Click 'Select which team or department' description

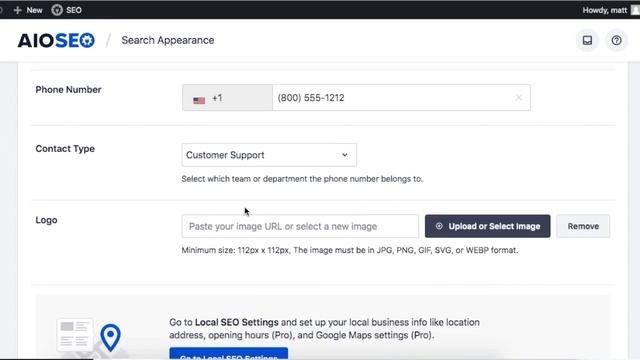tap(302, 179)
